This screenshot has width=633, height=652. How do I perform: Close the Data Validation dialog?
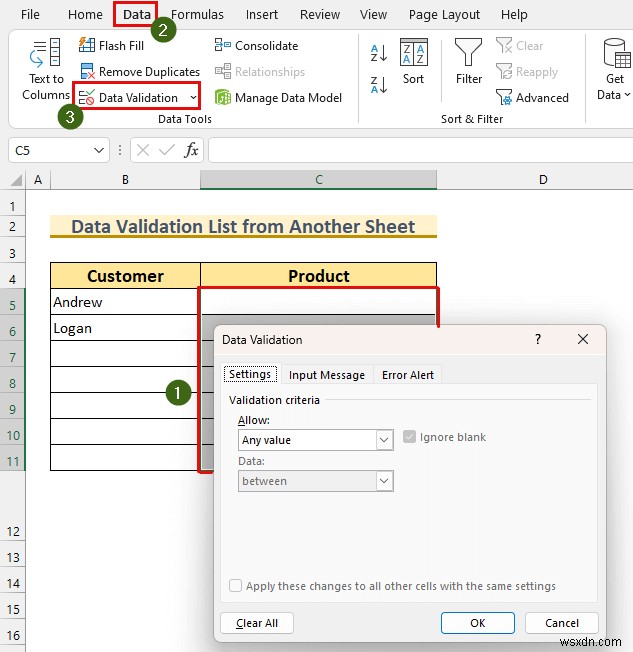[x=583, y=339]
